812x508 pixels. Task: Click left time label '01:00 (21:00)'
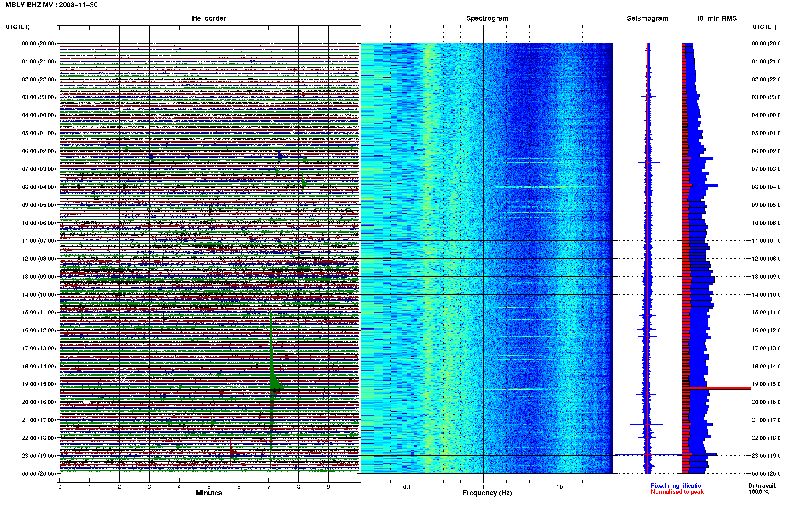(39, 61)
